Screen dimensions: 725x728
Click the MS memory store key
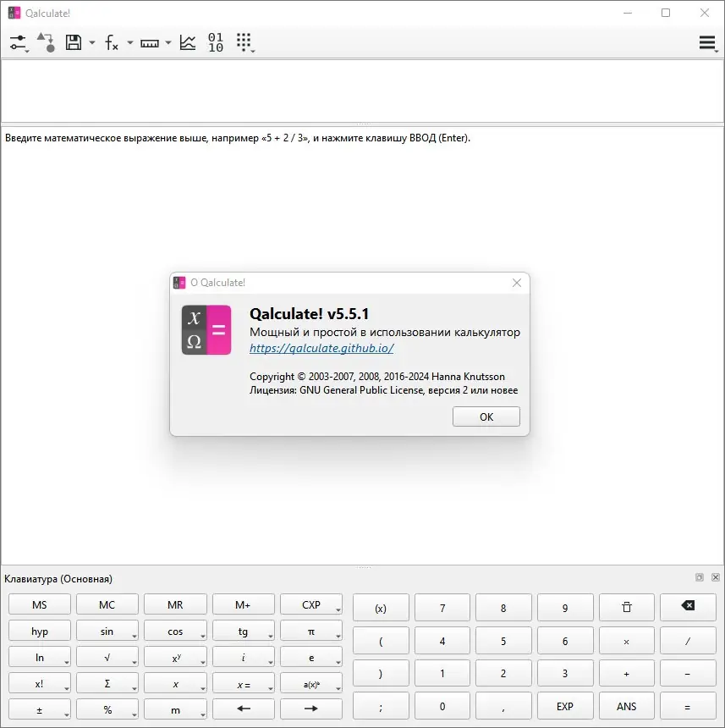[x=40, y=604]
